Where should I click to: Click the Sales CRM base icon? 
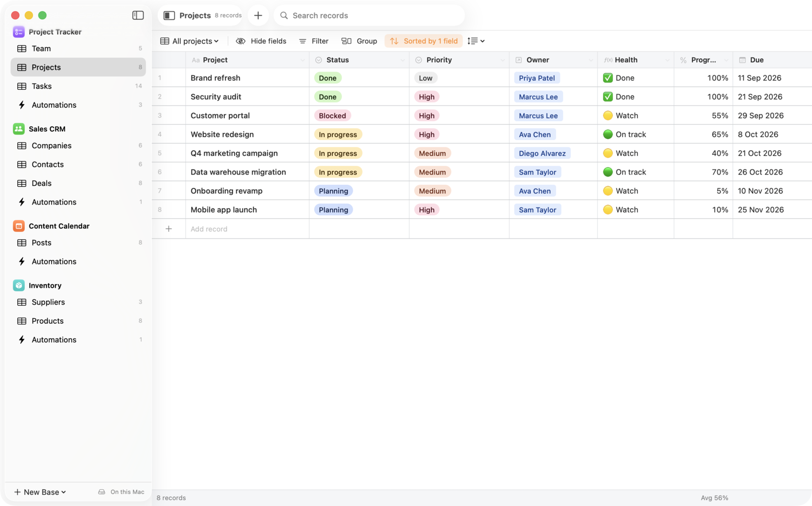pyautogui.click(x=19, y=129)
